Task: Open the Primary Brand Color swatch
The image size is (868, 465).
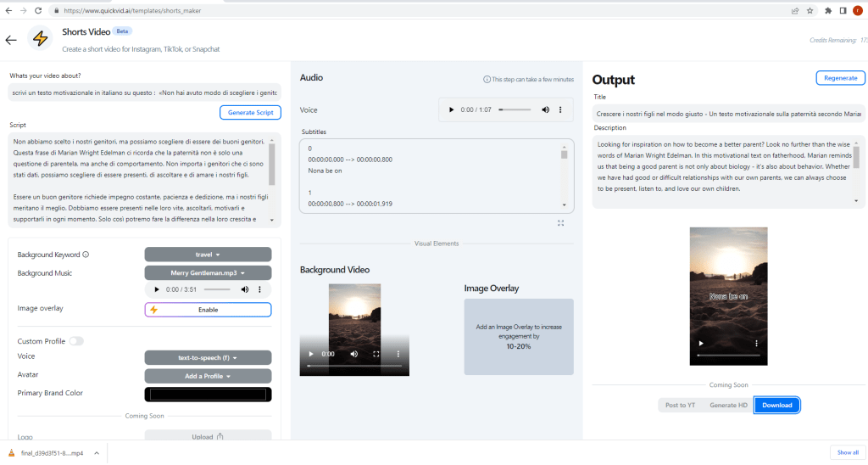Action: (x=208, y=394)
